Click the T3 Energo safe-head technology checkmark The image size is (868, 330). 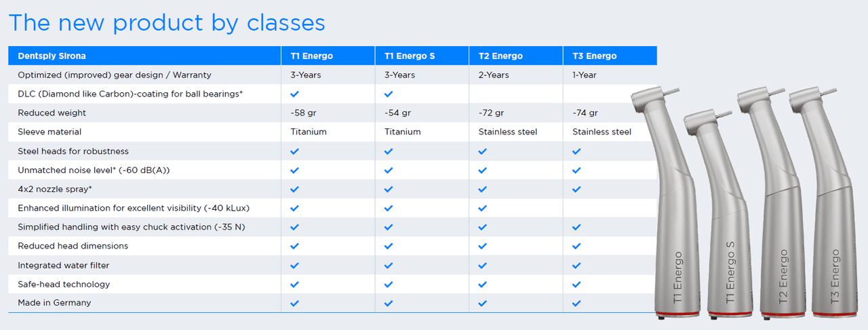point(576,285)
